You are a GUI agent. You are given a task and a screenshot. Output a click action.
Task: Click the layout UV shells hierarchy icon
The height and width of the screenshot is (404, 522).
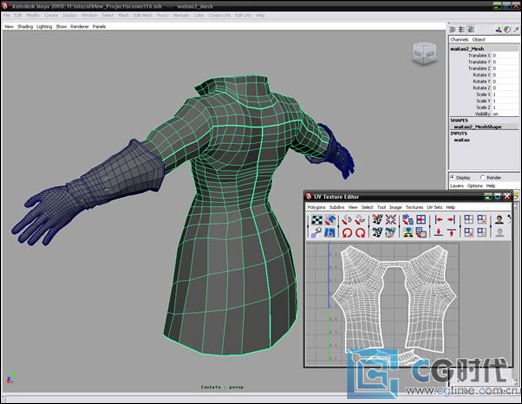(x=408, y=233)
